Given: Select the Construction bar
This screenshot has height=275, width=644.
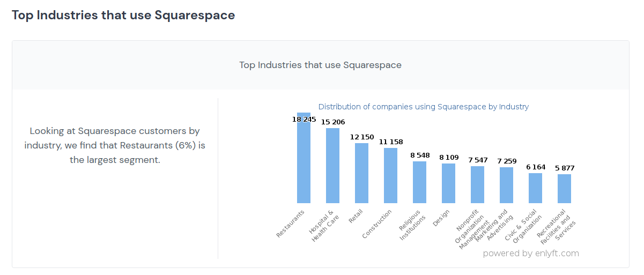Looking at the screenshot, I should 390,175.
